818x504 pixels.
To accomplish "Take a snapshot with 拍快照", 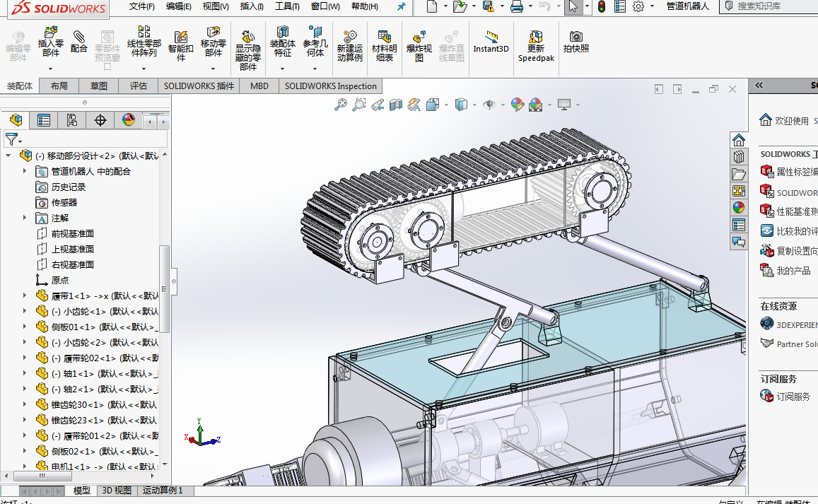I will tap(576, 41).
